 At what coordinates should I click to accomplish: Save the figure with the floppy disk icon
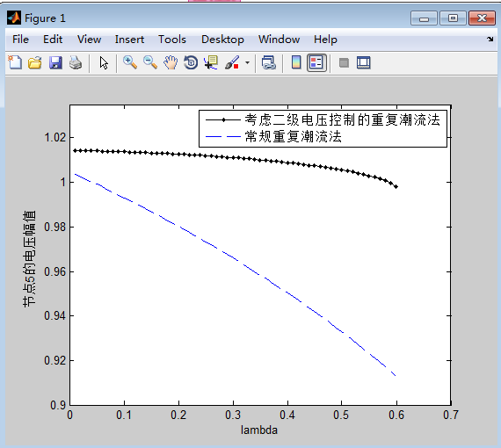(x=55, y=62)
